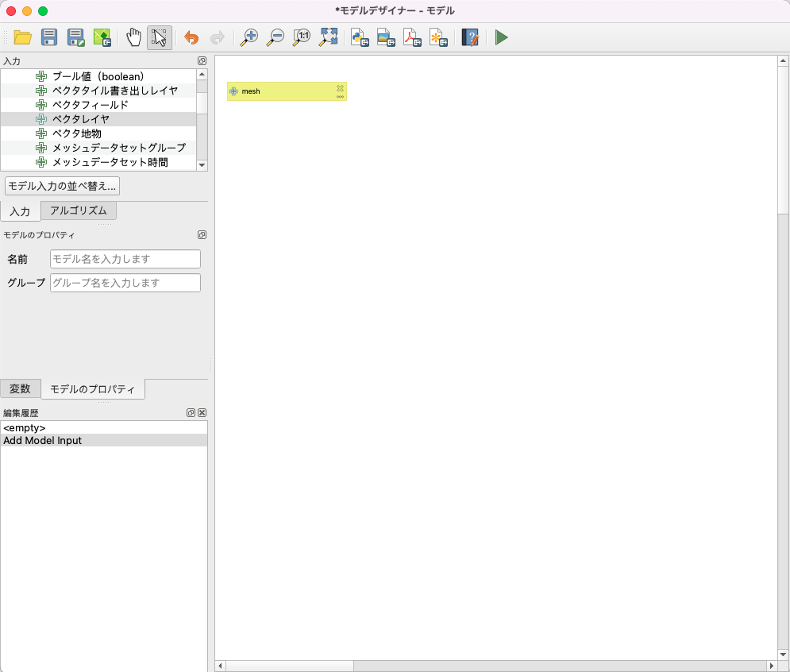The height and width of the screenshot is (672, 790).
Task: Float the モデルのプロパティ panel
Action: [202, 235]
